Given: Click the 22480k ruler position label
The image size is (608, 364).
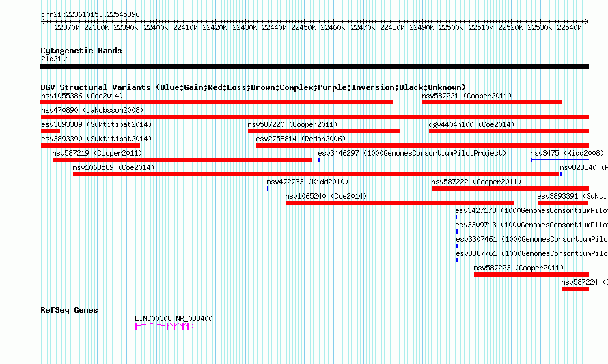Looking at the screenshot, I should tap(392, 27).
